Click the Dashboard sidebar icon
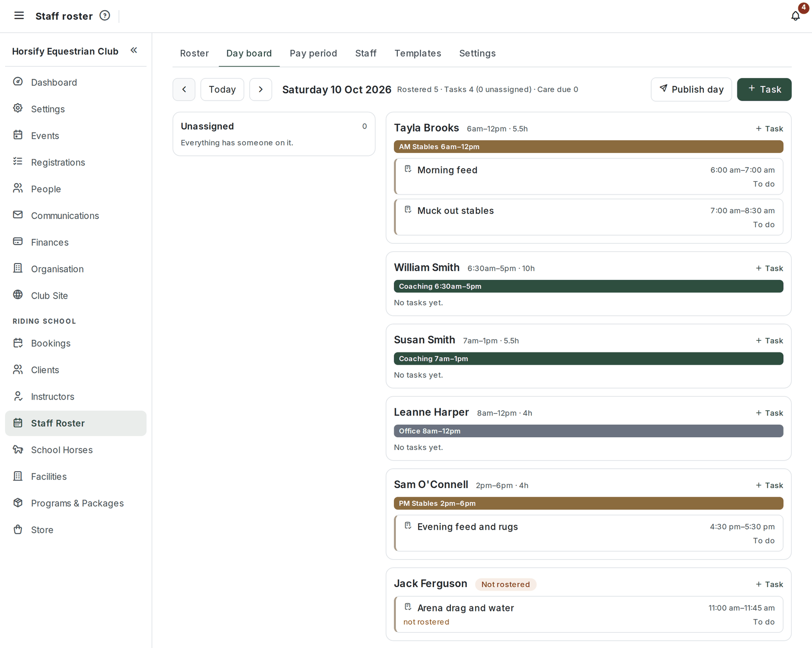 pyautogui.click(x=18, y=82)
